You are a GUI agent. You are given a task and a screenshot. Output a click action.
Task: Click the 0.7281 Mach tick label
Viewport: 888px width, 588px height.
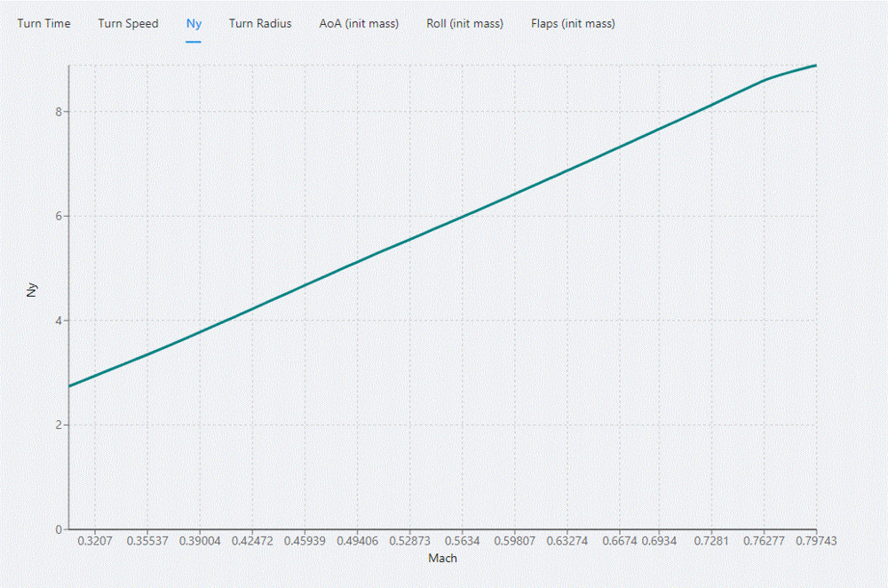pos(711,540)
